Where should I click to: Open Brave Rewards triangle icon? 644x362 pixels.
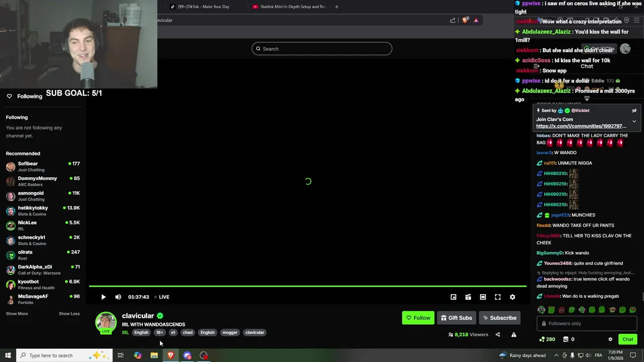click(476, 20)
